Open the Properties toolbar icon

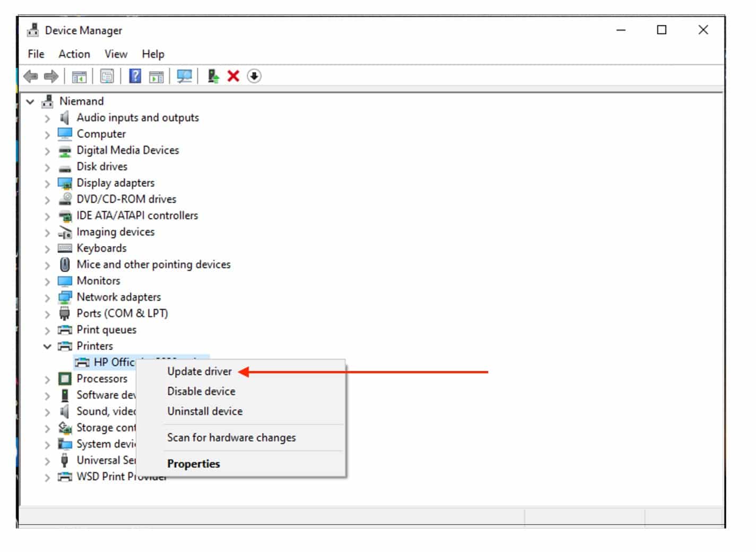pyautogui.click(x=107, y=76)
